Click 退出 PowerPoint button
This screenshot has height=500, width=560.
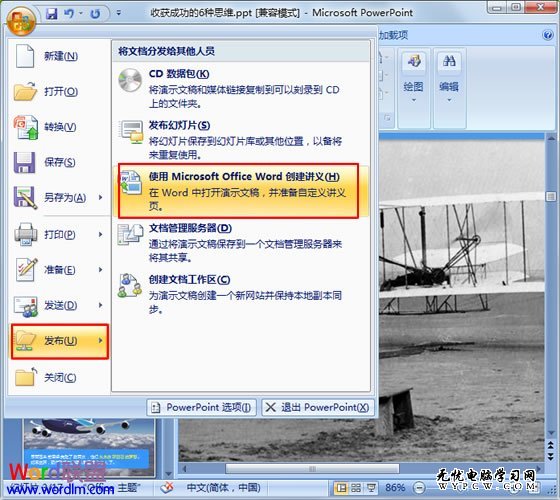pyautogui.click(x=318, y=407)
